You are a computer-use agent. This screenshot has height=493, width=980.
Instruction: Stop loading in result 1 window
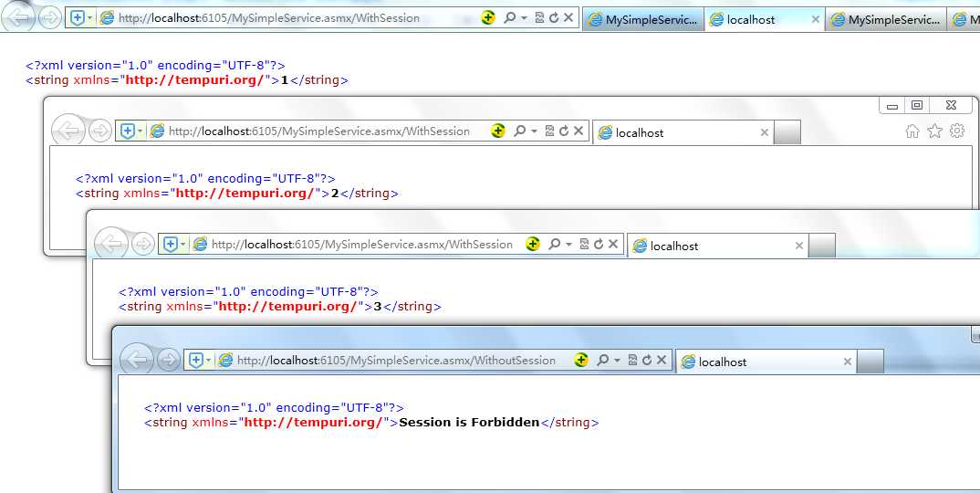click(x=568, y=18)
